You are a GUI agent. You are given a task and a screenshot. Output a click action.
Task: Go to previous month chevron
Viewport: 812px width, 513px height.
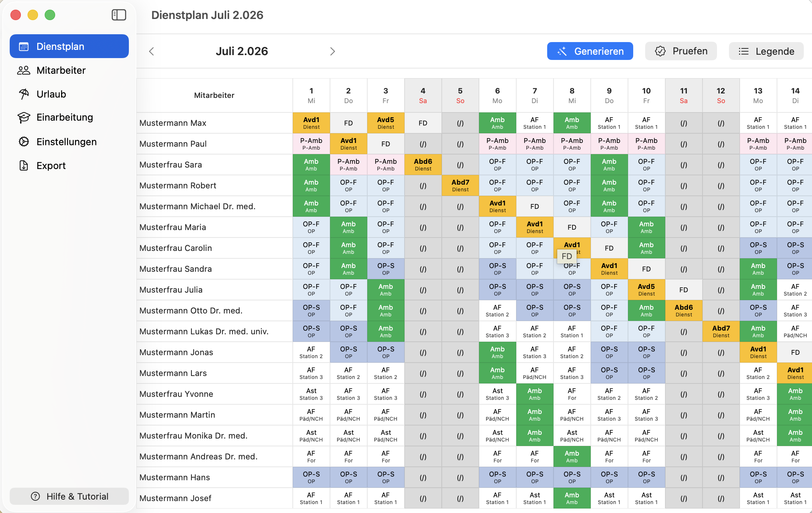pyautogui.click(x=151, y=51)
